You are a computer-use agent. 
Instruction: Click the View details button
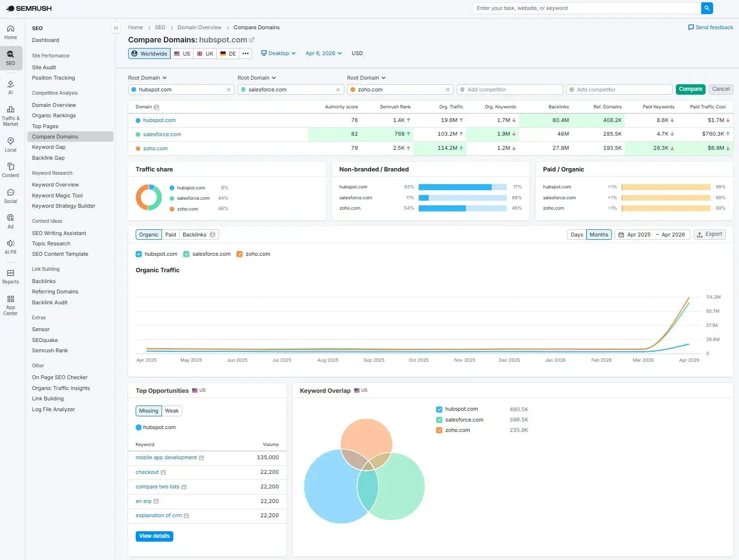tap(154, 536)
